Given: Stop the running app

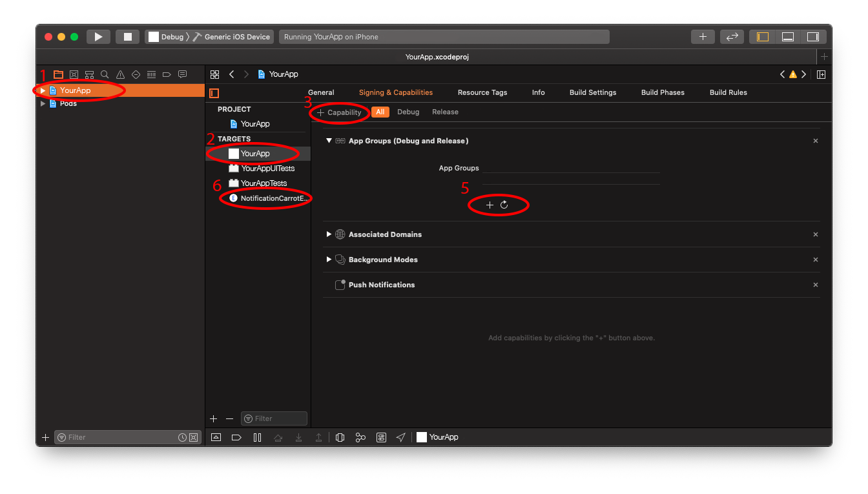Looking at the screenshot, I should point(128,37).
